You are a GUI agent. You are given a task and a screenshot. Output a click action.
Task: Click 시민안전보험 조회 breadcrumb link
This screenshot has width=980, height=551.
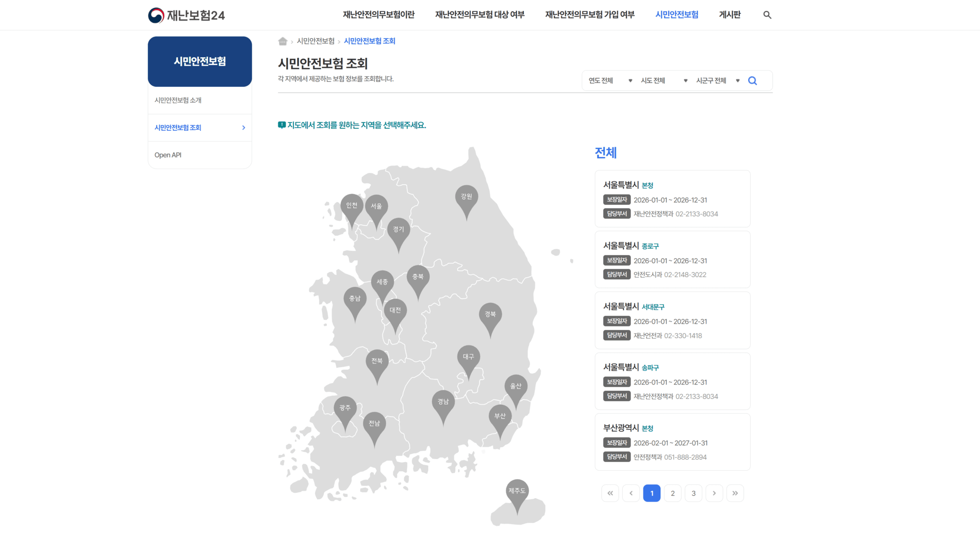click(369, 41)
